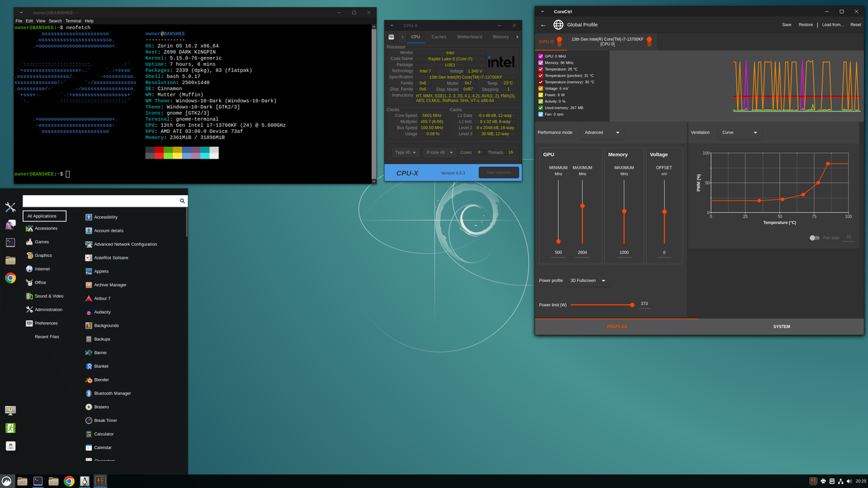The height and width of the screenshot is (488, 868).
Task: Click the Global Profile globe icon
Action: pos(558,25)
